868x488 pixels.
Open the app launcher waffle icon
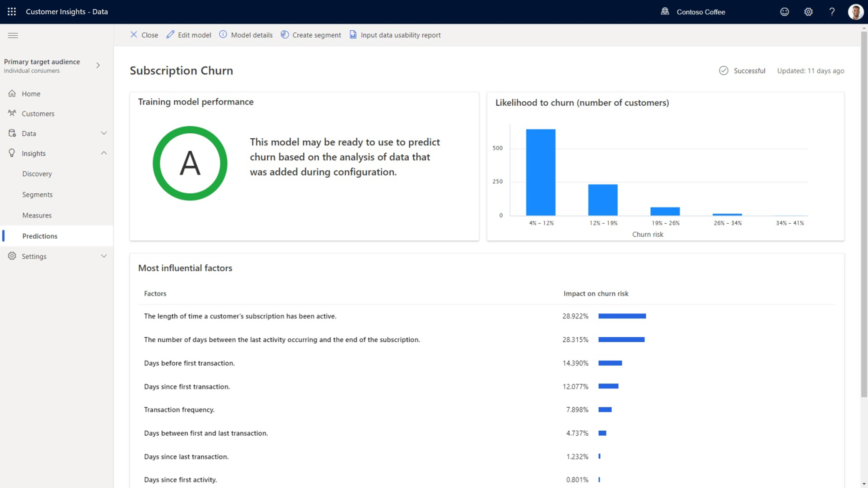point(12,12)
